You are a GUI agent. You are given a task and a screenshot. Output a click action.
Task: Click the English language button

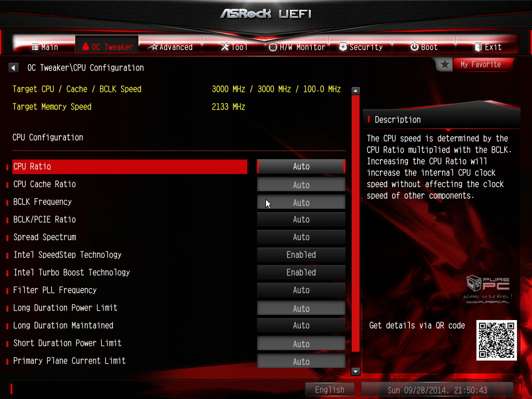(x=329, y=390)
